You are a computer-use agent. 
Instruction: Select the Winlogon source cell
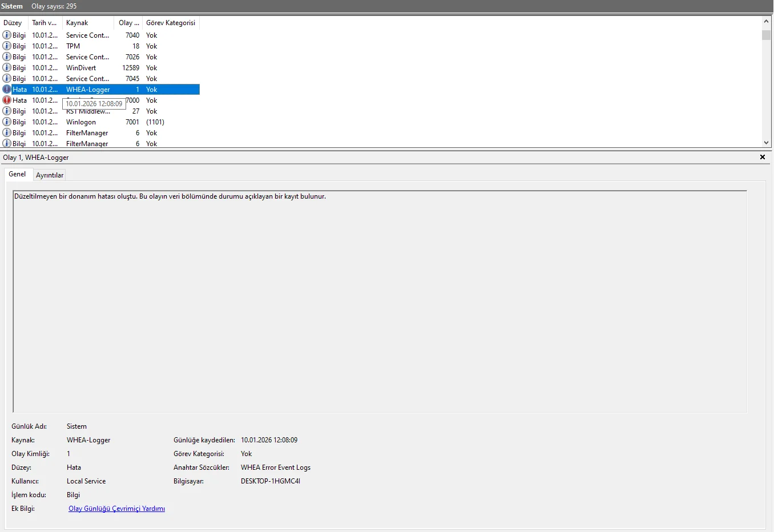pos(81,122)
